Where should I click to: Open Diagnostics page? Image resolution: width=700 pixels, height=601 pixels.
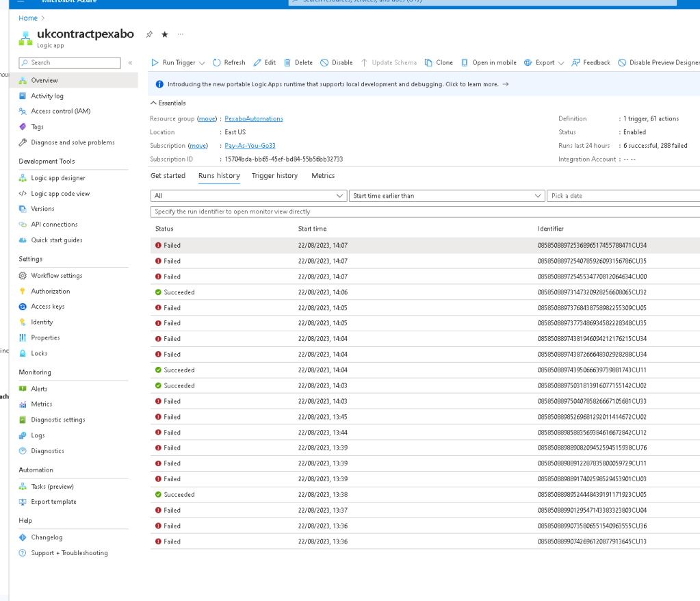47,451
